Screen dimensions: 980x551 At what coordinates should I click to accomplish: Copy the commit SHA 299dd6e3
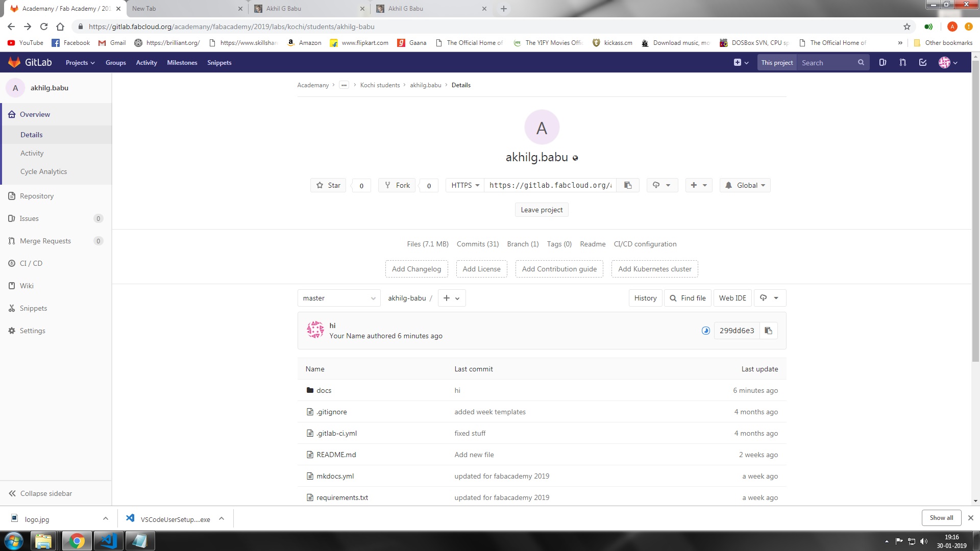coord(768,331)
